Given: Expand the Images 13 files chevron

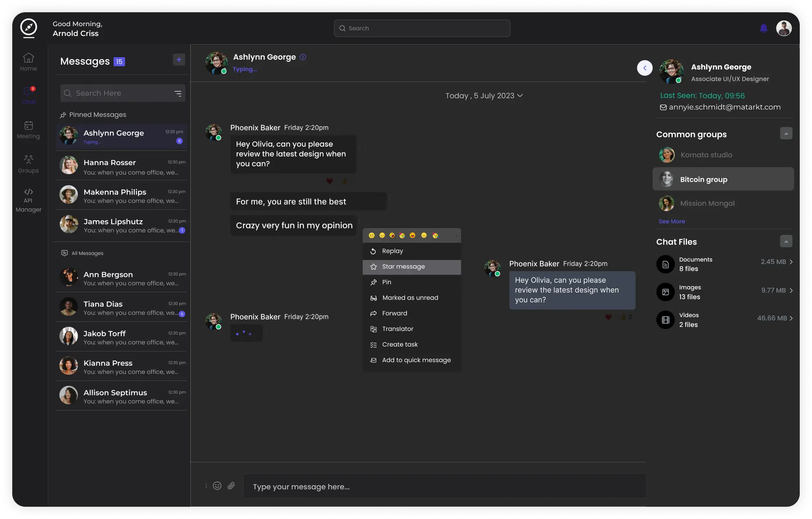Looking at the screenshot, I should 791,291.
